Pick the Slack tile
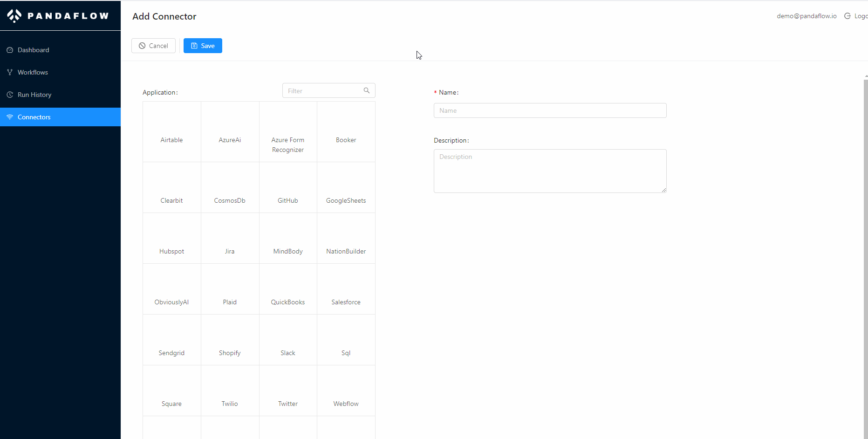The image size is (868, 439). (x=288, y=340)
